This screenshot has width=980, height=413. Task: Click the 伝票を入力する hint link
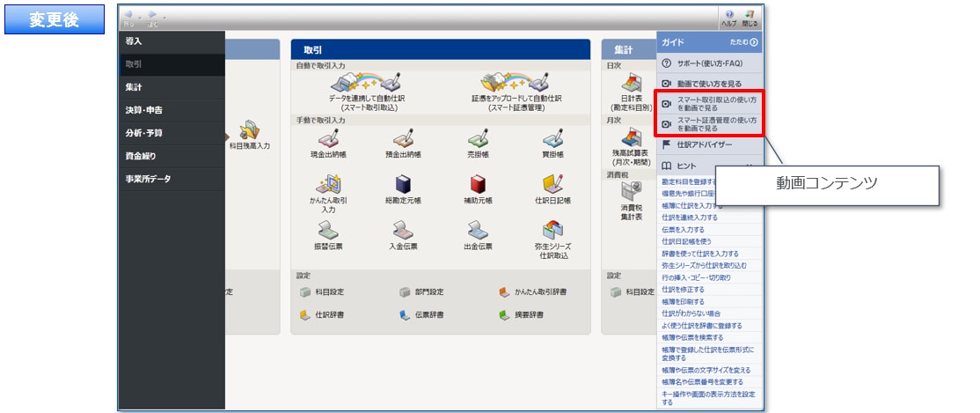683,229
